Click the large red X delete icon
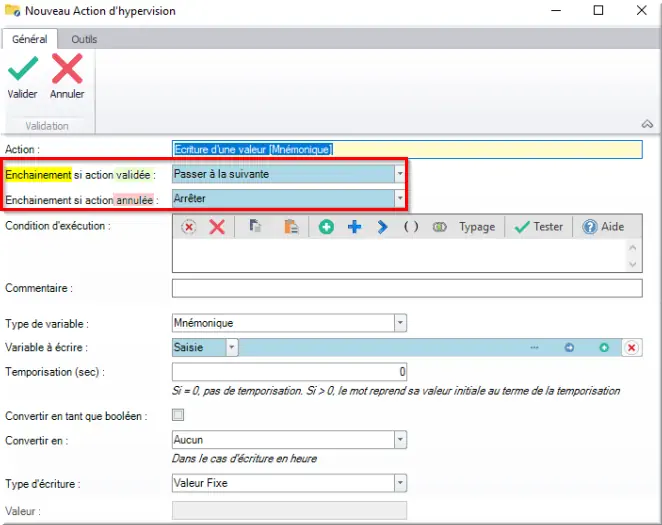The height and width of the screenshot is (525, 662). [x=217, y=227]
